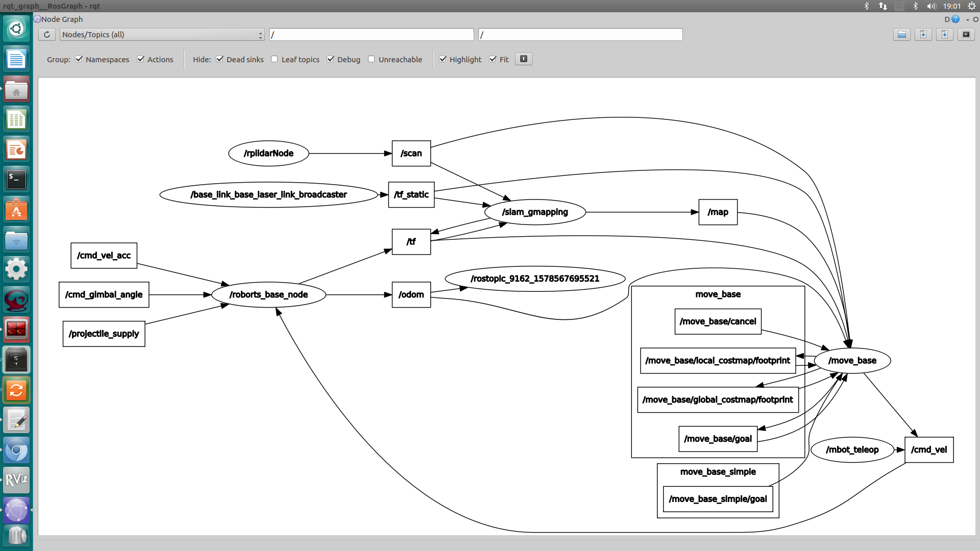Image resolution: width=980 pixels, height=551 pixels.
Task: Expand the graph type combo box arrow
Action: pos(260,34)
